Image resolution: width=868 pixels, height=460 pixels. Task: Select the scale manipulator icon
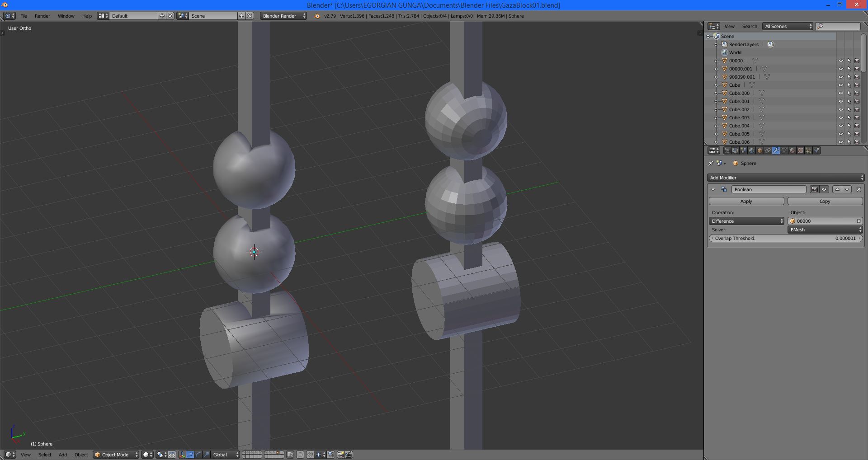pyautogui.click(x=206, y=455)
